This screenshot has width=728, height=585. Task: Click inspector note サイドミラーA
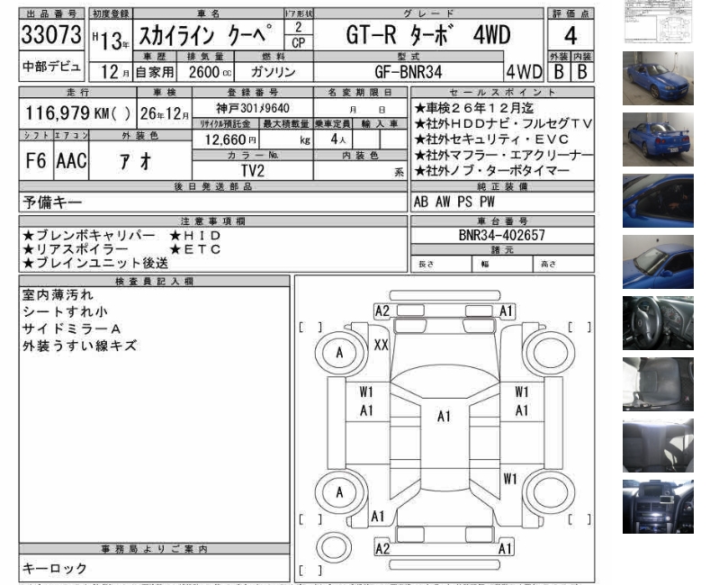pos(72,329)
